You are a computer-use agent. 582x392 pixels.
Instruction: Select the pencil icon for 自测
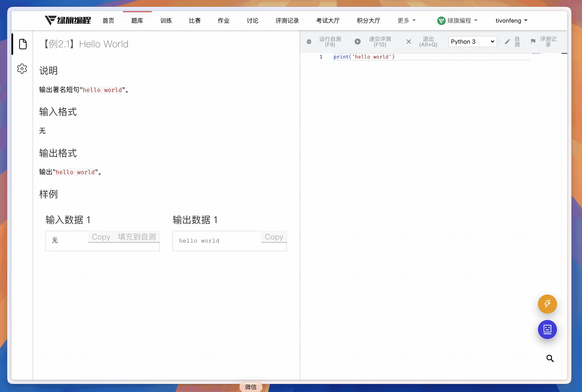pos(507,42)
